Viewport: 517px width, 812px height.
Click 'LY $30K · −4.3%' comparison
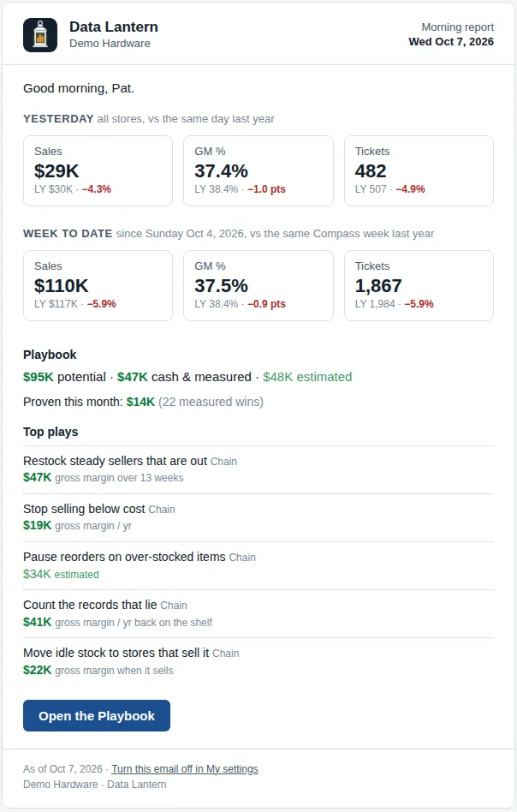pyautogui.click(x=73, y=189)
